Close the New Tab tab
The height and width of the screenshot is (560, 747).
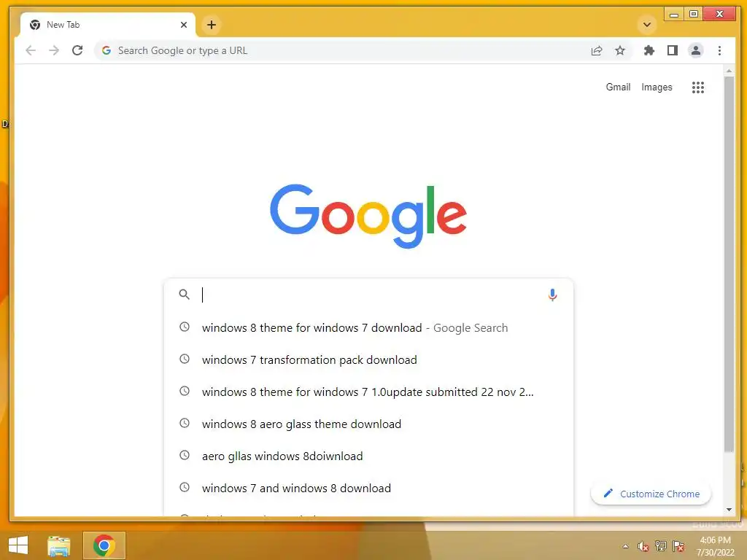click(184, 25)
